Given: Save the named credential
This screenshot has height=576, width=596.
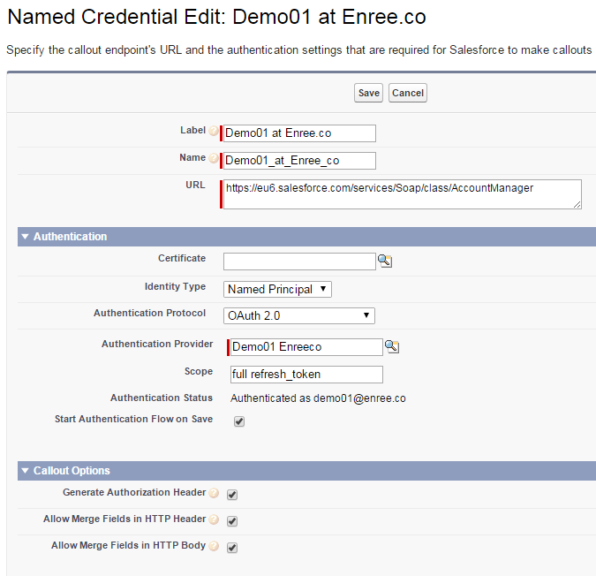Looking at the screenshot, I should 368,93.
